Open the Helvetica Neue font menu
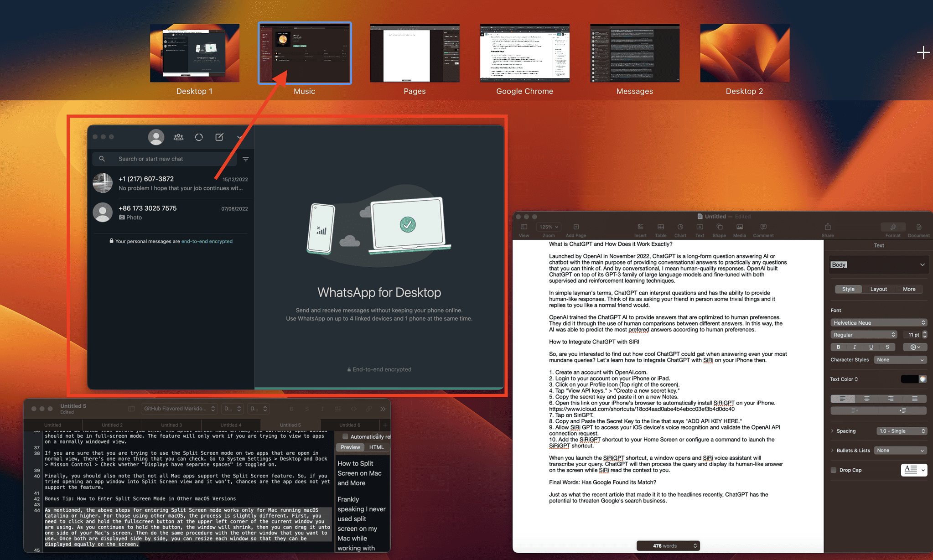This screenshot has width=933, height=560. pyautogui.click(x=878, y=322)
